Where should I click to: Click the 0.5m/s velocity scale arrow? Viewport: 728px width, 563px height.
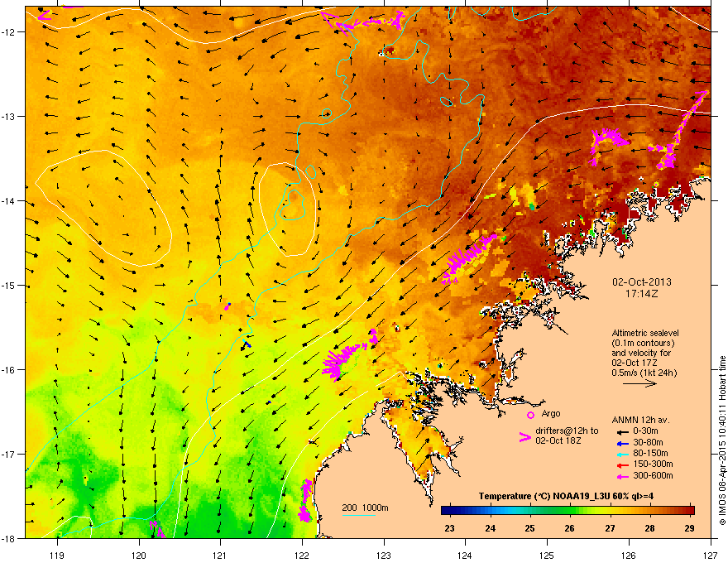click(639, 383)
